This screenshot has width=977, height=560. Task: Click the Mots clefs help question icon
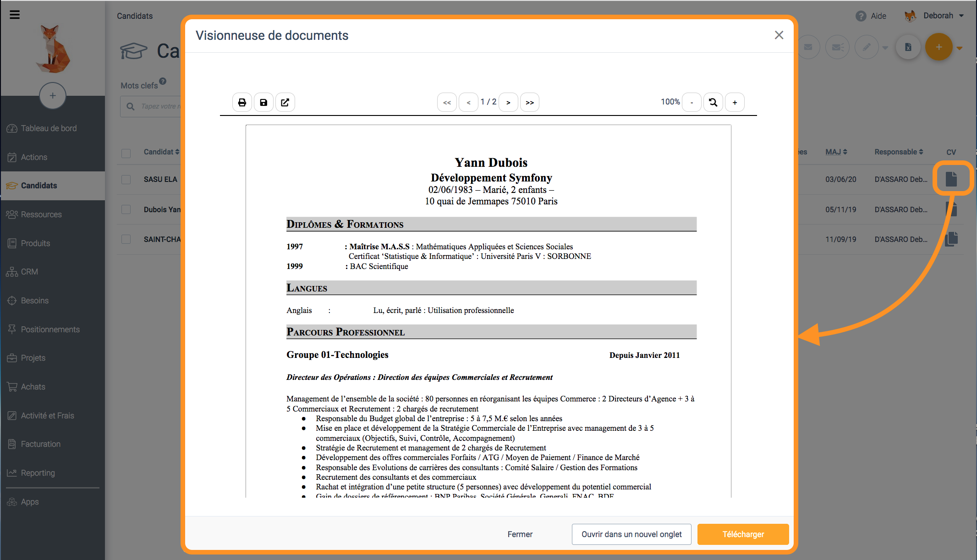coord(163,81)
